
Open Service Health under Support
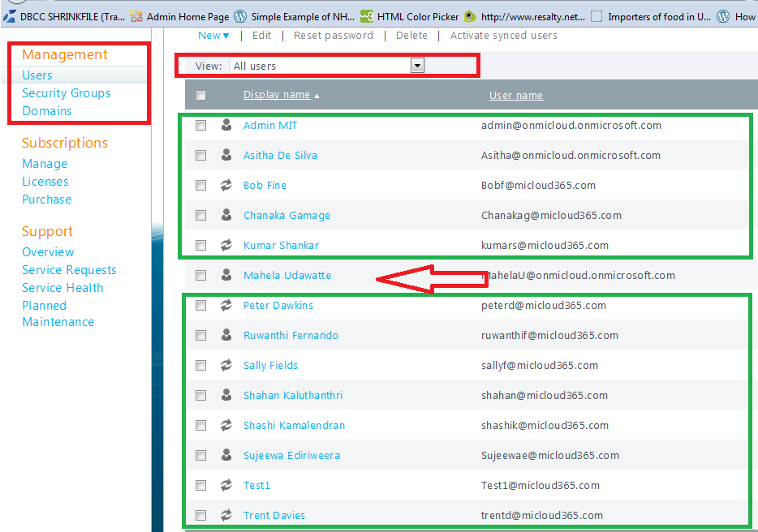[x=62, y=288]
